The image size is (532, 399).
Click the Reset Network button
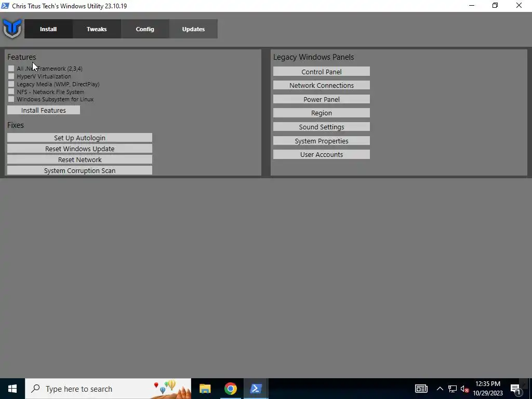pyautogui.click(x=79, y=159)
